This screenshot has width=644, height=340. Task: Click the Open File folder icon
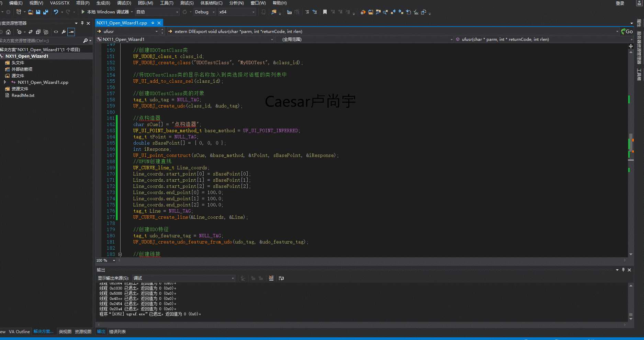pyautogui.click(x=31, y=12)
